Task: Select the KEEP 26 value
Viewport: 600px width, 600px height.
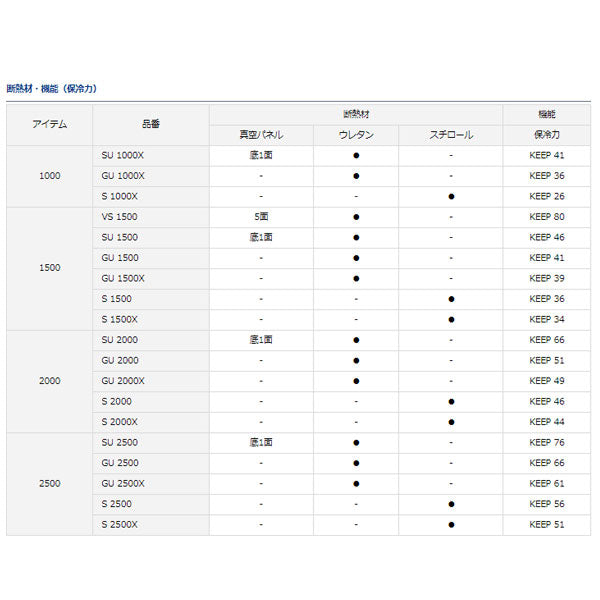Action: (x=547, y=197)
